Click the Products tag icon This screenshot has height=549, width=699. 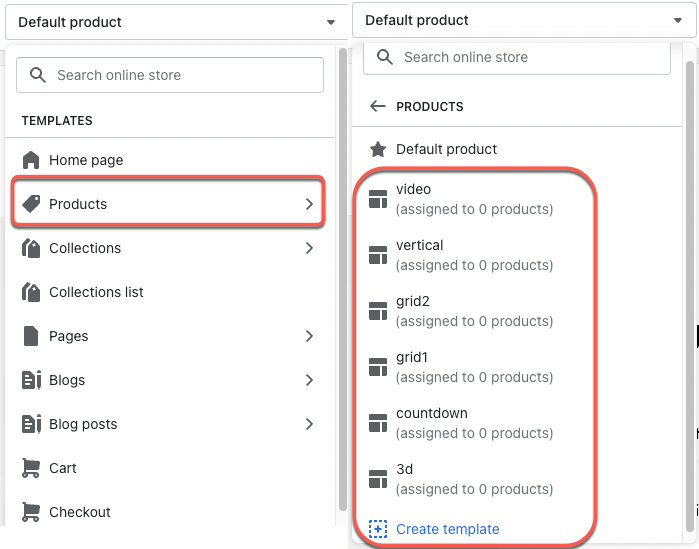click(x=31, y=204)
